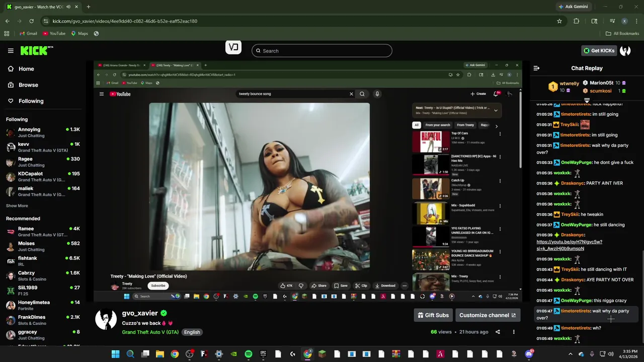Expand the Show More followed channels
The width and height of the screenshot is (644, 362).
pos(17,206)
